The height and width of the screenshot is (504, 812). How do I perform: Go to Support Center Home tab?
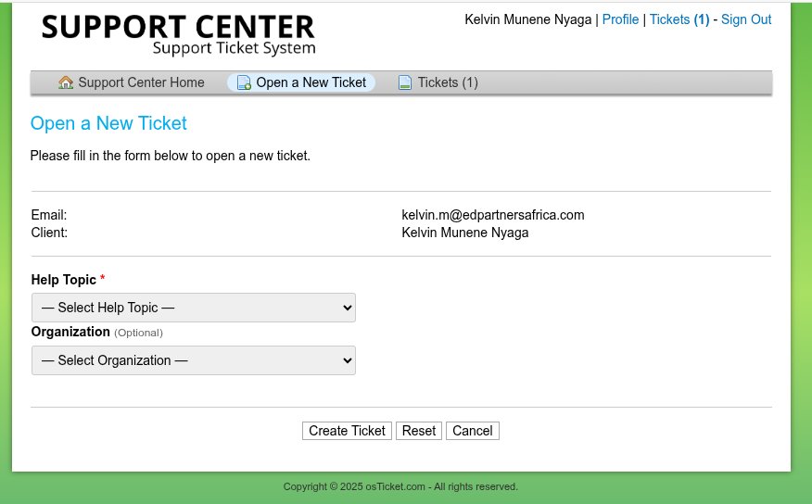coord(132,82)
